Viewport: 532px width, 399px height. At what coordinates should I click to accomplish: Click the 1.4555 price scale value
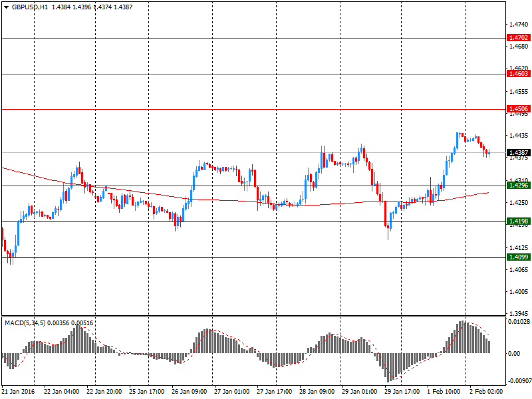519,92
